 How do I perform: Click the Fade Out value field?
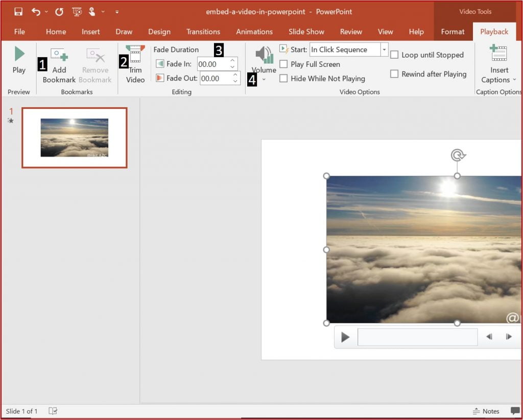(x=216, y=78)
